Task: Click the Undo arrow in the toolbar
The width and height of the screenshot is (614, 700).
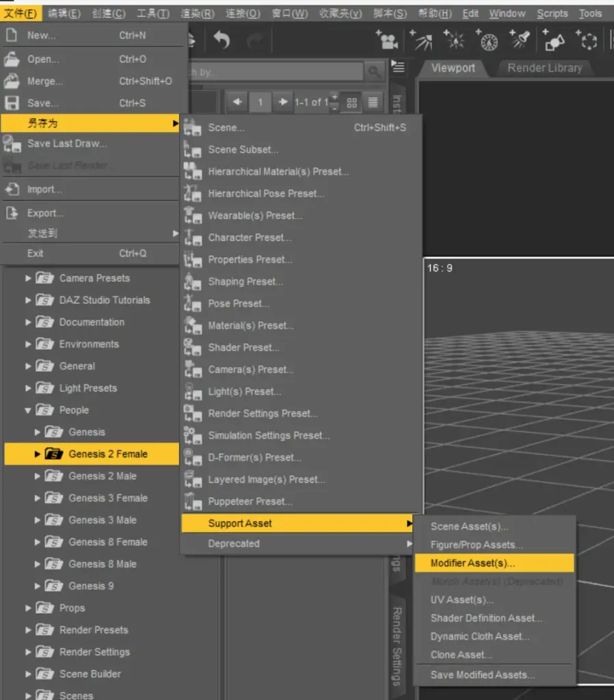Action: click(222, 40)
